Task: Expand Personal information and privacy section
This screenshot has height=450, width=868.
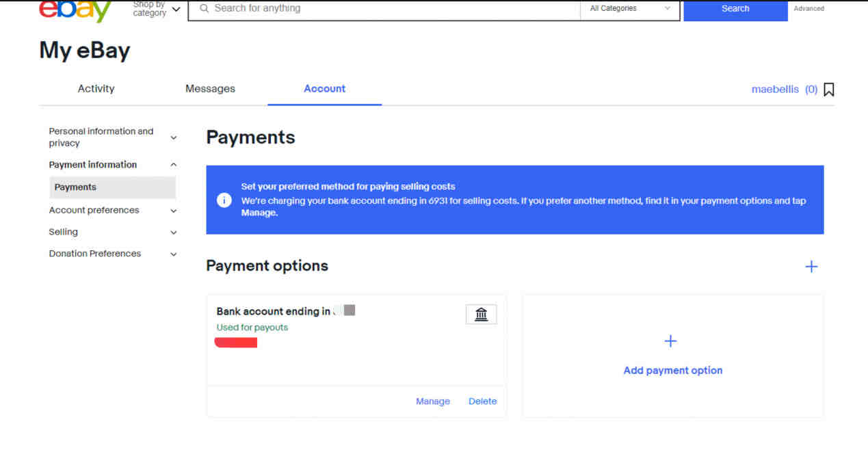Action: click(x=174, y=137)
